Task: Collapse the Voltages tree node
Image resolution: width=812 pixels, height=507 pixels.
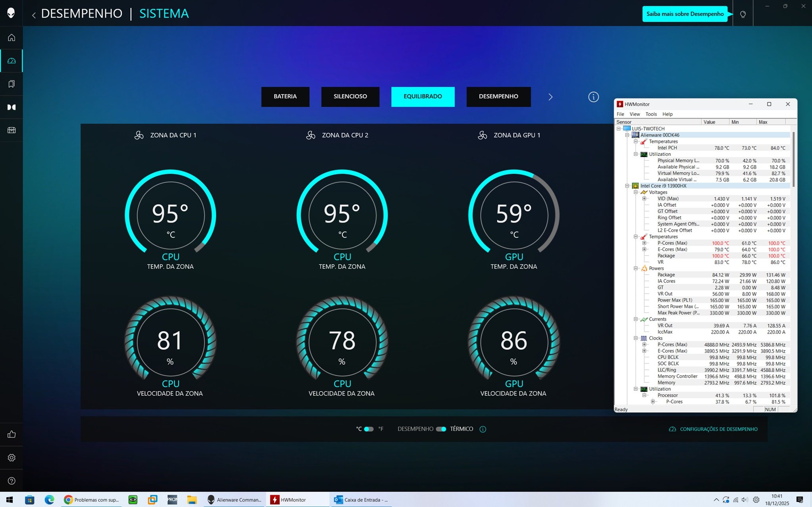Action: 636,192
